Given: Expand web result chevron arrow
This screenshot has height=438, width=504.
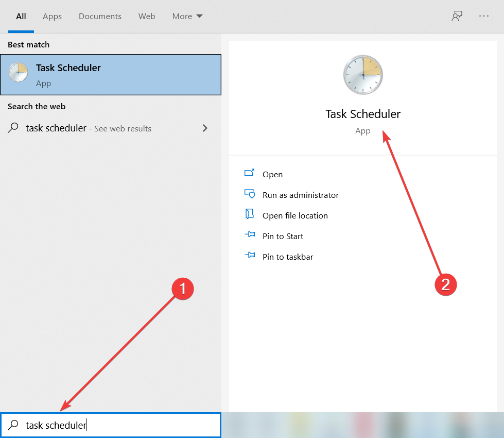Looking at the screenshot, I should 205,128.
